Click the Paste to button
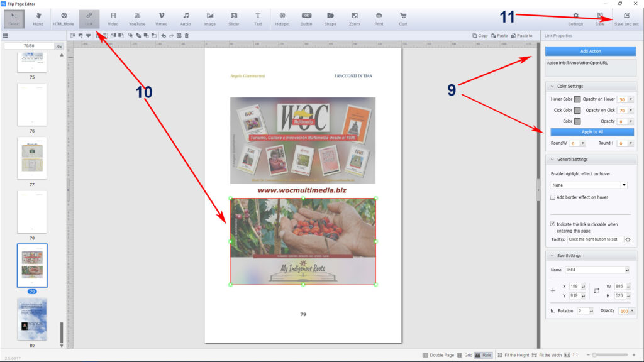Viewport: 644px width, 362px height. tap(521, 36)
